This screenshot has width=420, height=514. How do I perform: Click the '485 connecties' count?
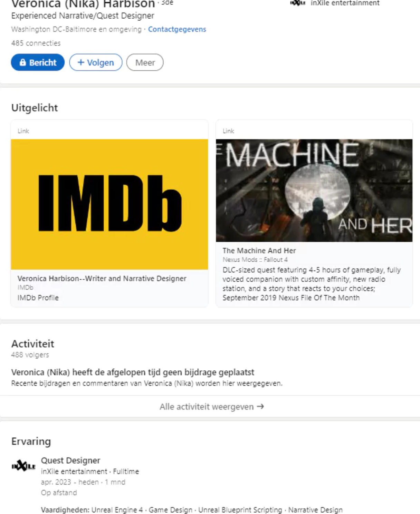(x=36, y=43)
